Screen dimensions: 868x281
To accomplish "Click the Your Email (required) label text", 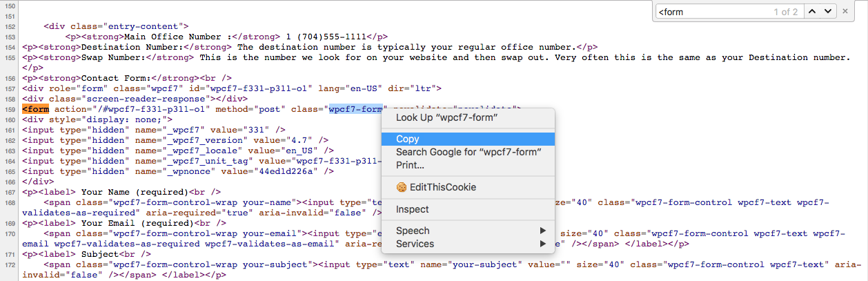I will click(x=138, y=223).
